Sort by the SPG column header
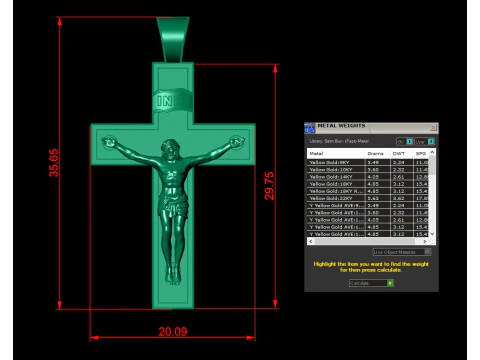The width and height of the screenshot is (480, 360). pyautogui.click(x=421, y=153)
